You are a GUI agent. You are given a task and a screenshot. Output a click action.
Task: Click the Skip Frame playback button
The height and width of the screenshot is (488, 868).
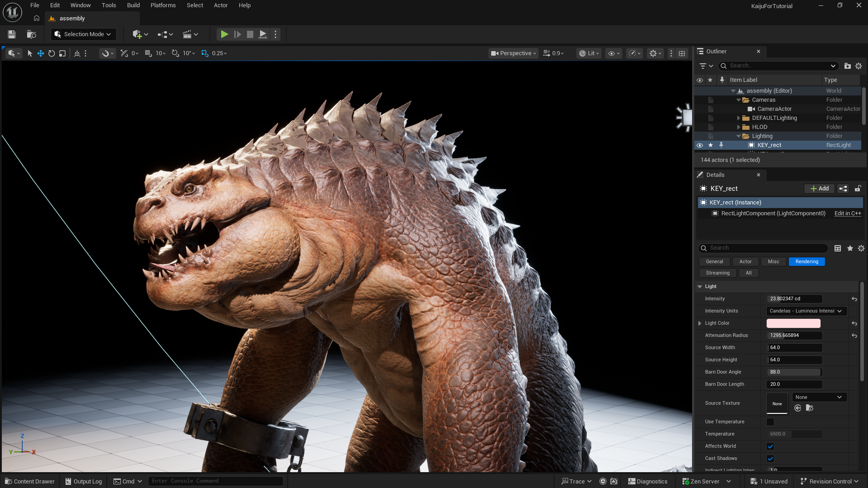(237, 34)
